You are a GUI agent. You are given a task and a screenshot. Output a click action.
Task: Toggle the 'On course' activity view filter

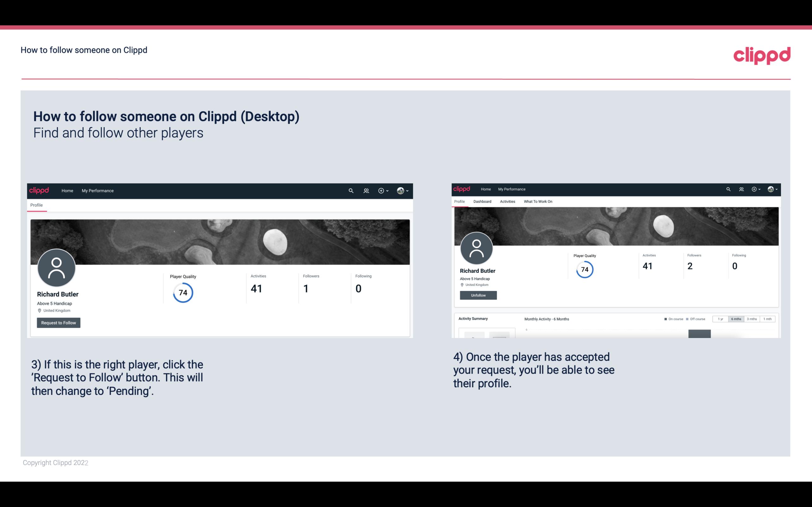tap(671, 319)
